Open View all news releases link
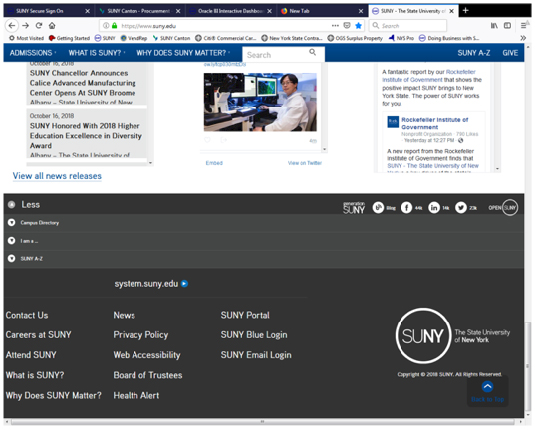Viewport: 535px width, 430px height. [57, 176]
